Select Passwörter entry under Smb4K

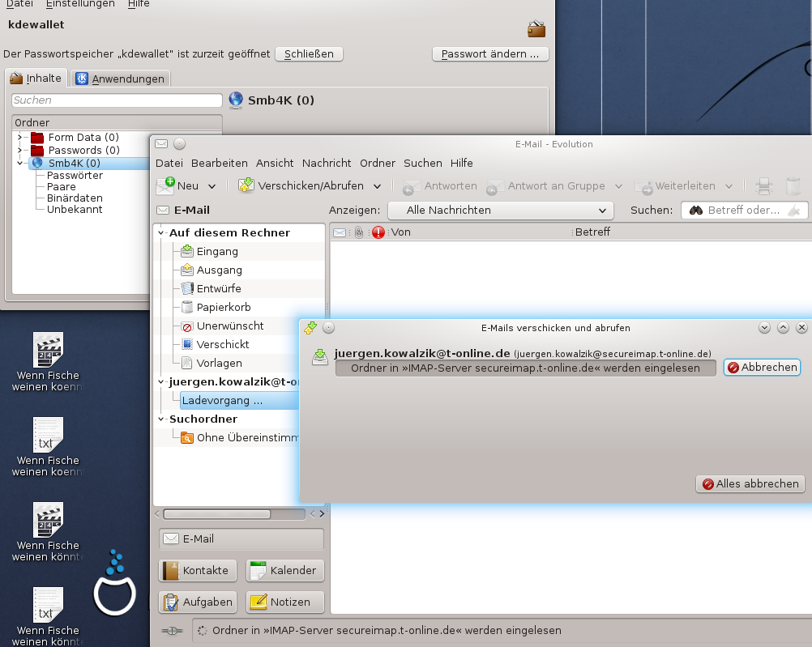75,176
